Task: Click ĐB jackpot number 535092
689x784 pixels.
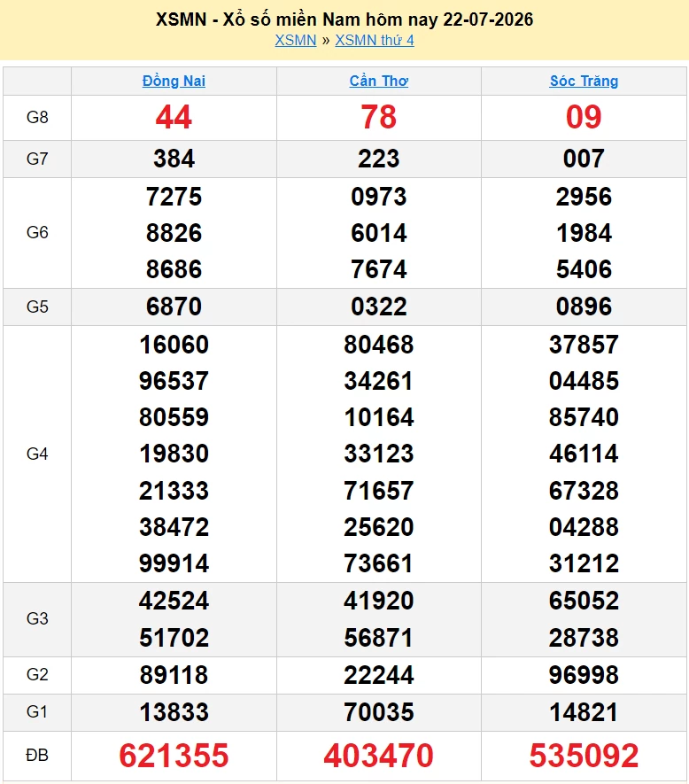Action: [x=584, y=755]
